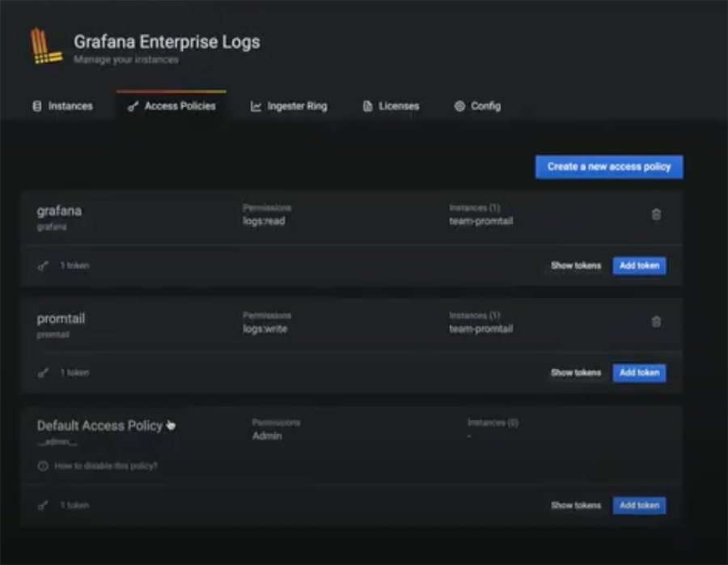Click the key icon beside promtail's 1 token
This screenshot has height=565, width=728.
tap(42, 373)
